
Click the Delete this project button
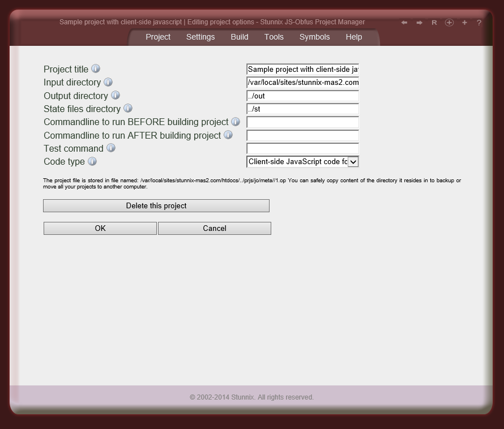[x=156, y=205]
